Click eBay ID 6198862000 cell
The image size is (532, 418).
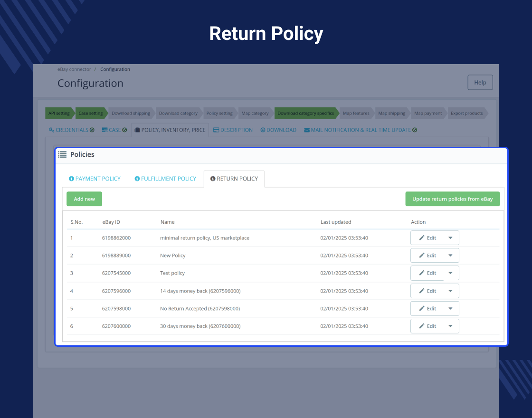(x=116, y=238)
